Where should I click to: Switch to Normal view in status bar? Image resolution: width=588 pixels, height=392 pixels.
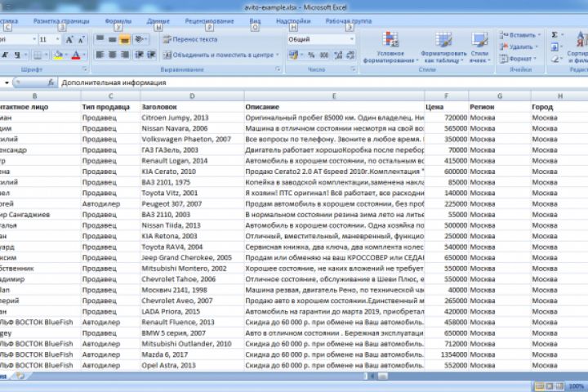coord(539,386)
